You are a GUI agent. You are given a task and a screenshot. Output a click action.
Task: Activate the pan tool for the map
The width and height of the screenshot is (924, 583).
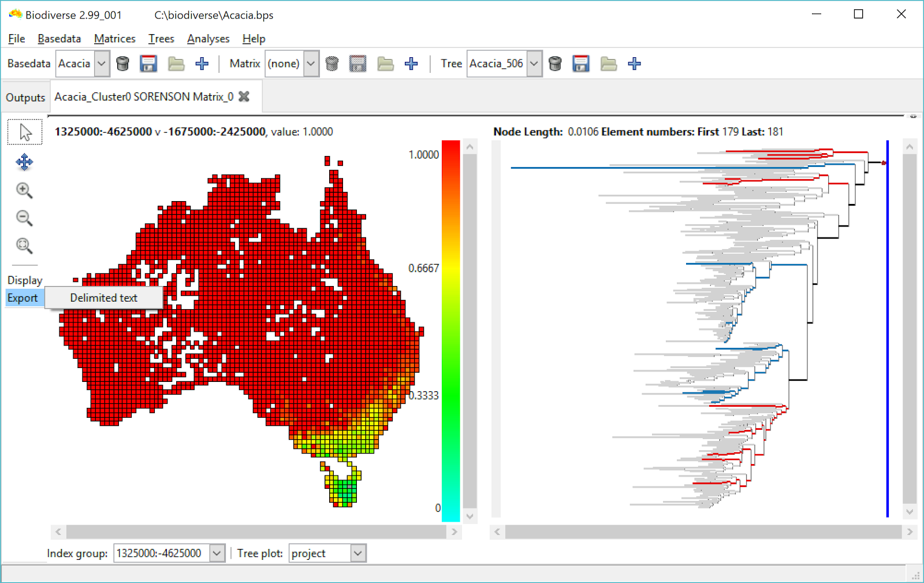pos(24,162)
